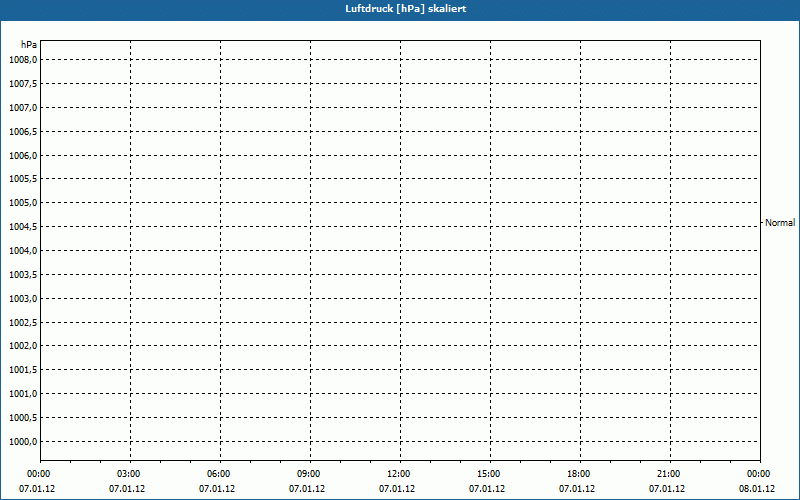Click the "Normal" marker label at right
Screen dimensions: 800x500
point(780,223)
